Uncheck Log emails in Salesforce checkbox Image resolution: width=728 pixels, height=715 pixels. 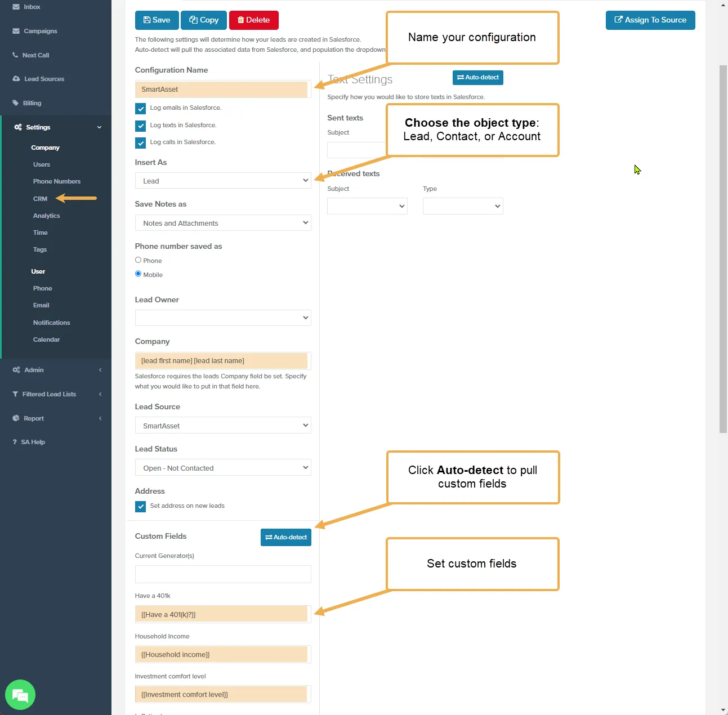pyautogui.click(x=141, y=109)
